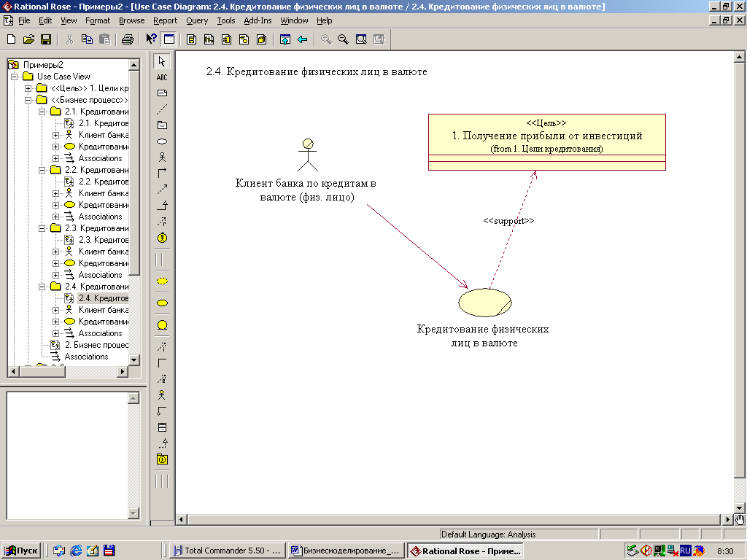Image resolution: width=747 pixels, height=560 pixels.
Task: Select the Package tool in toolbox
Action: point(162,125)
